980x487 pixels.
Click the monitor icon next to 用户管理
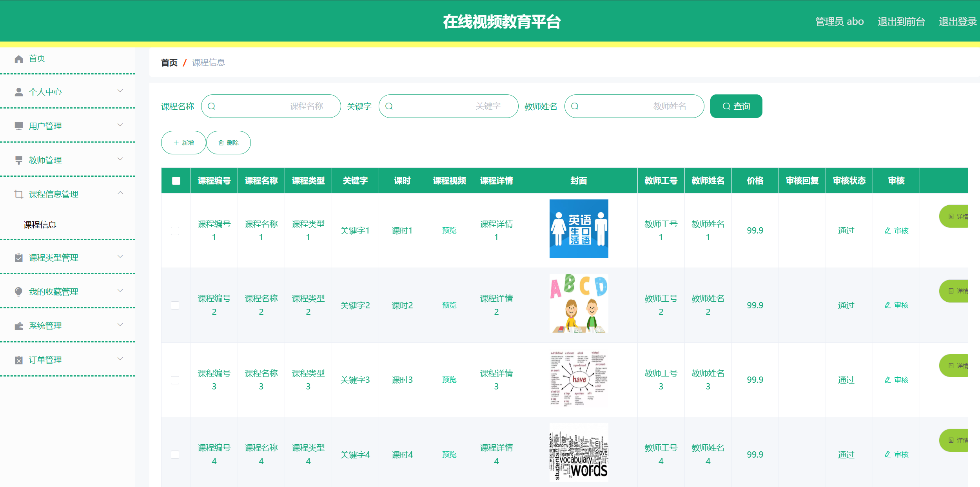click(18, 126)
